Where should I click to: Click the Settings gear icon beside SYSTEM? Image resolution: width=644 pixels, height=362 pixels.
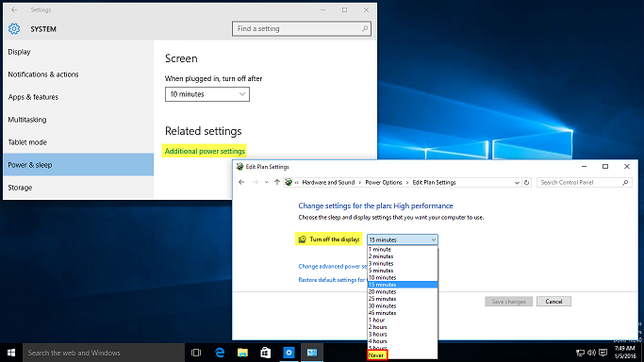click(x=14, y=28)
